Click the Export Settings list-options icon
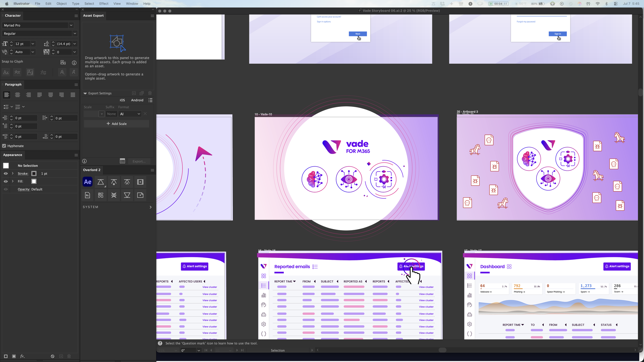The width and height of the screenshot is (644, 362). point(150,100)
